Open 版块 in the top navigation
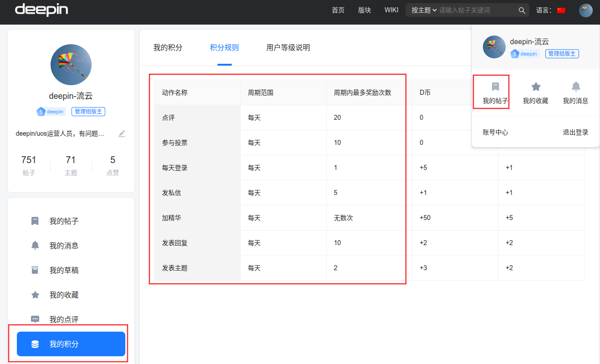The image size is (600, 364). click(364, 10)
